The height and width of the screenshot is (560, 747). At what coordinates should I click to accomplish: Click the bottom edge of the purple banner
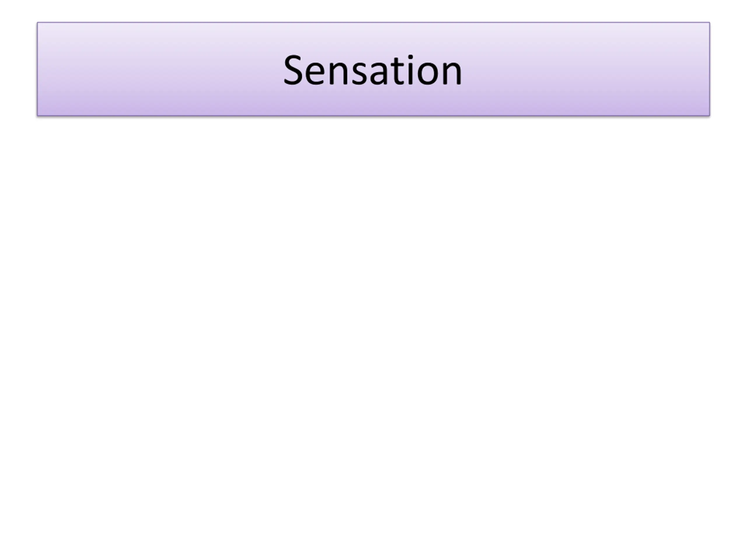tap(373, 116)
